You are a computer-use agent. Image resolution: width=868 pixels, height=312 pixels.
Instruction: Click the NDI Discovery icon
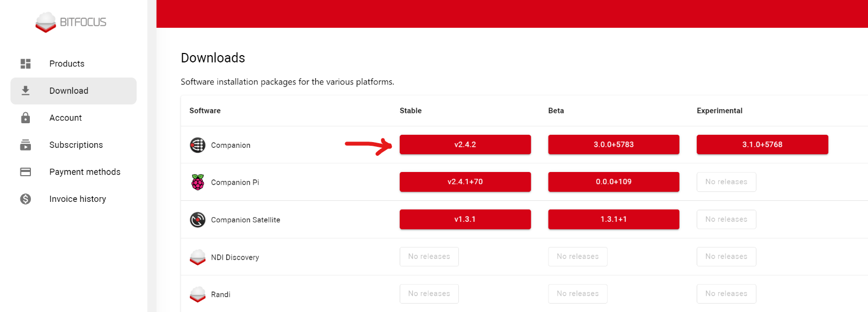pos(197,257)
